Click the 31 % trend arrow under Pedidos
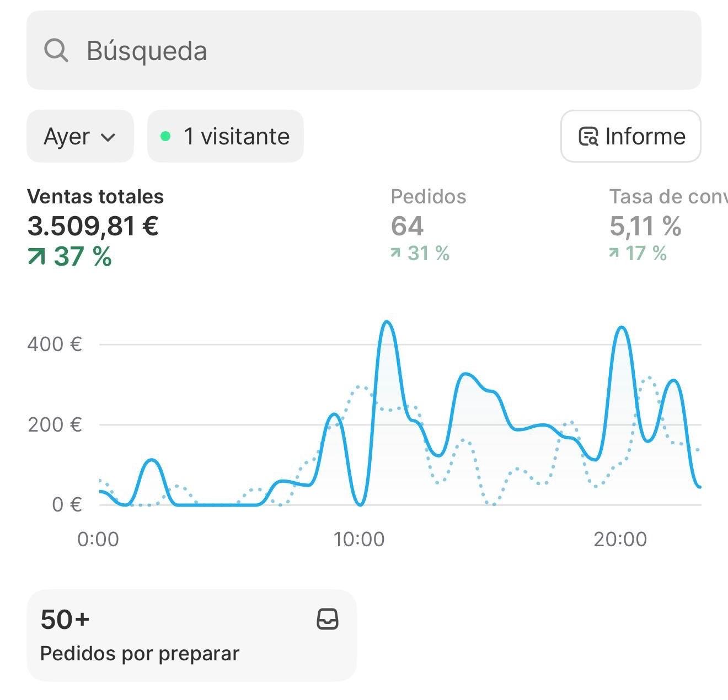Screen dimensions: 728x700 tap(395, 253)
